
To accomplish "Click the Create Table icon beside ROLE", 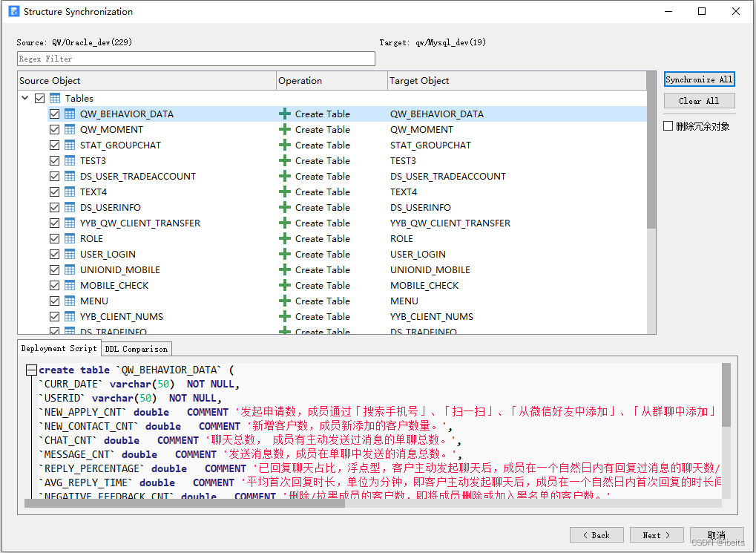I will point(284,238).
